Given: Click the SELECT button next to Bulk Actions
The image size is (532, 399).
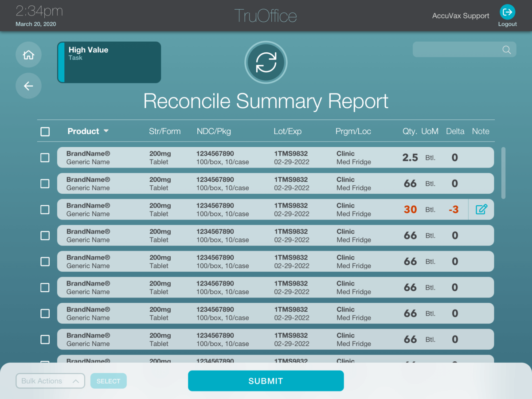Looking at the screenshot, I should coord(108,381).
